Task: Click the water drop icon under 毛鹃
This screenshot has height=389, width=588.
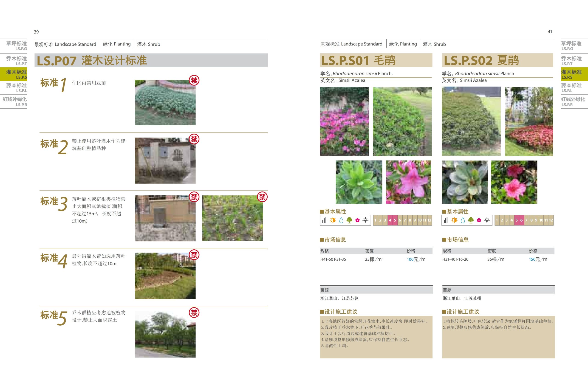Action: 341,220
